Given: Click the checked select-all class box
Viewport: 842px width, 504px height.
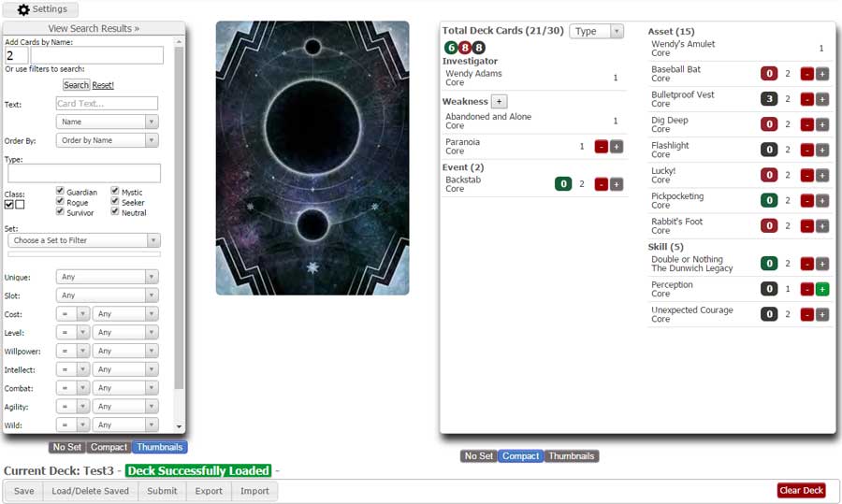Looking at the screenshot, I should [x=9, y=205].
